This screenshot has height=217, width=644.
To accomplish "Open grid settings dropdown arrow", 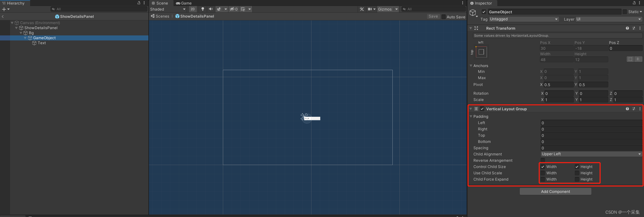I will [x=250, y=9].
